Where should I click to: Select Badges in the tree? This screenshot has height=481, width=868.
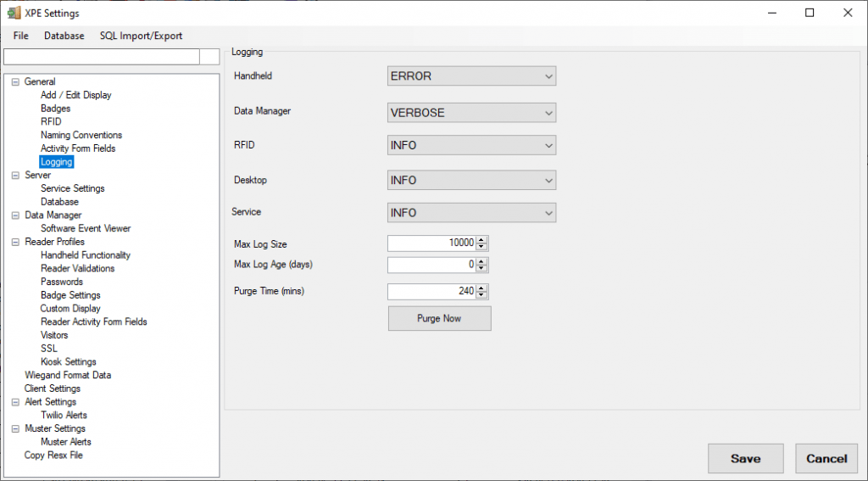pos(55,108)
